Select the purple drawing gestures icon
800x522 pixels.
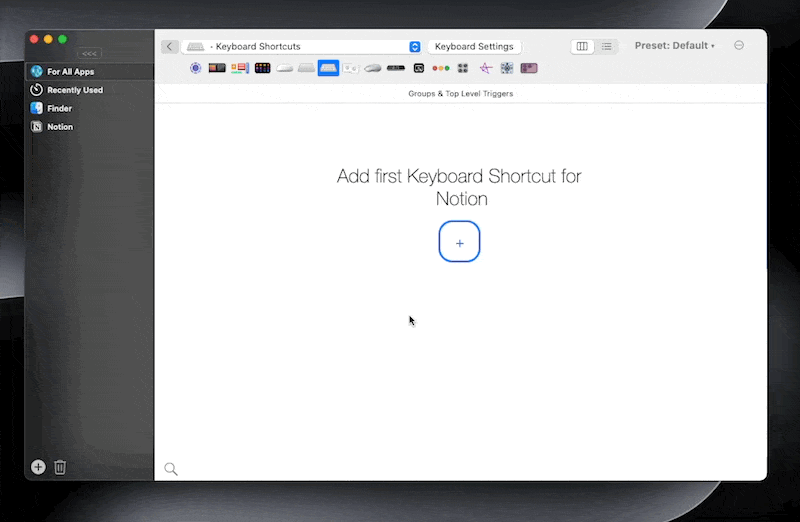(486, 68)
